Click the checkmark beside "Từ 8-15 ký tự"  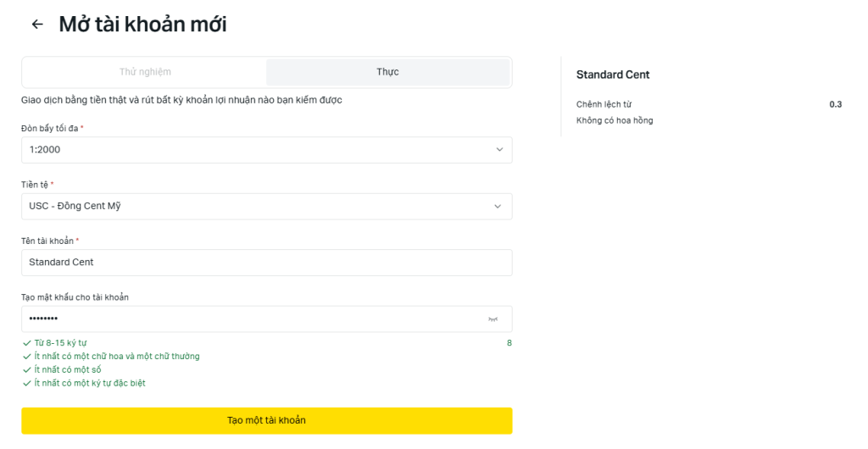[x=27, y=343]
